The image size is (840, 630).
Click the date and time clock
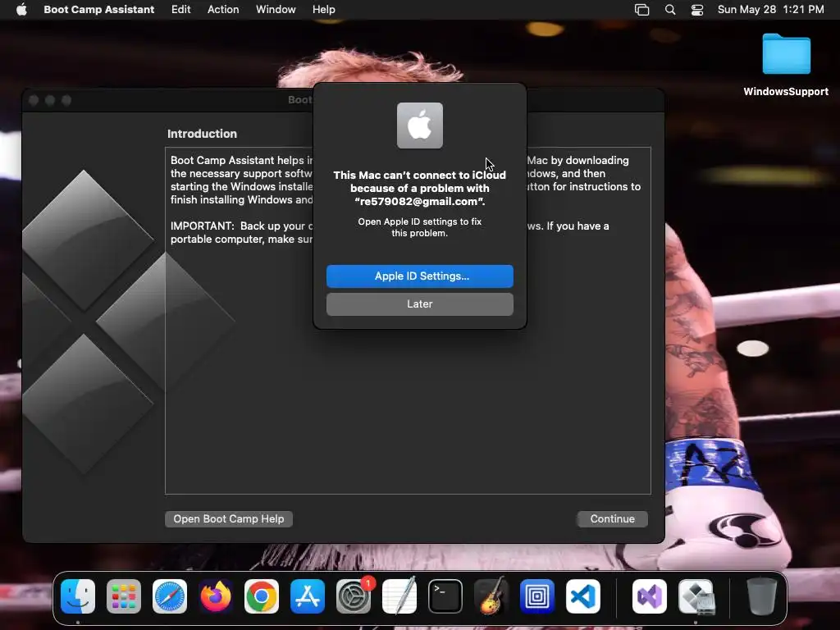click(770, 10)
